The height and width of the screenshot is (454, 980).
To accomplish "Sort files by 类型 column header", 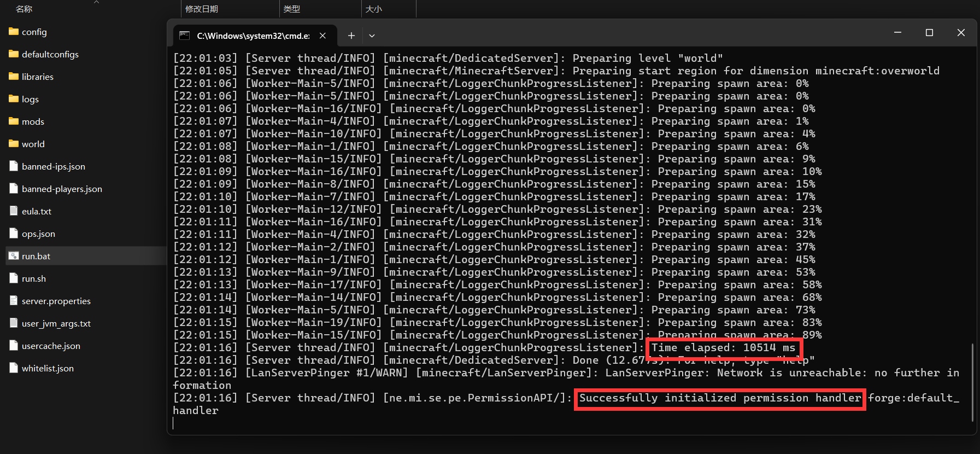I will pyautogui.click(x=292, y=9).
